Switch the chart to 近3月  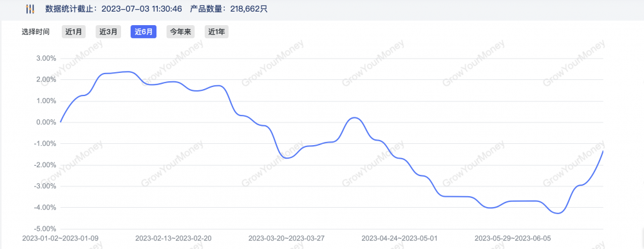(x=108, y=32)
